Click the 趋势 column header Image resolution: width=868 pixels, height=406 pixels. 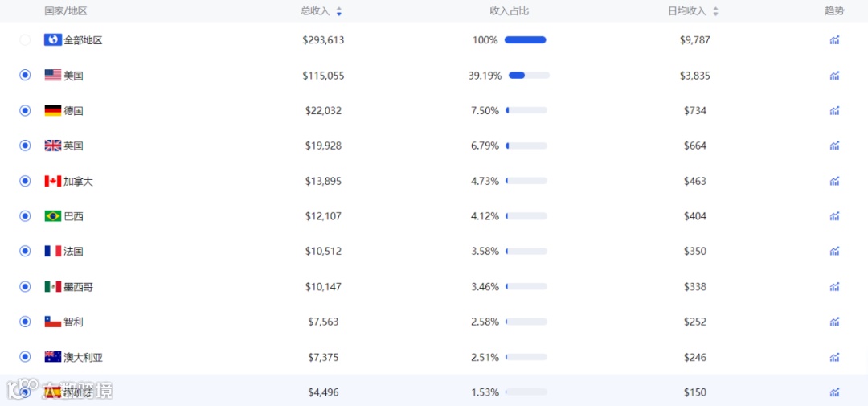834,11
